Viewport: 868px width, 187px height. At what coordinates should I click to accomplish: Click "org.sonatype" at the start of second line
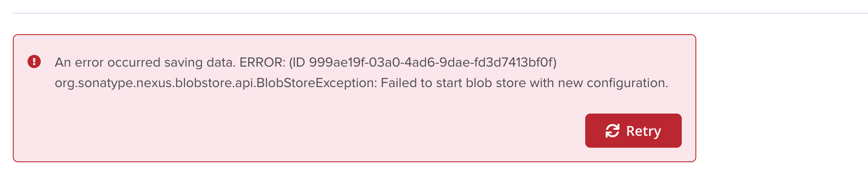click(x=92, y=83)
